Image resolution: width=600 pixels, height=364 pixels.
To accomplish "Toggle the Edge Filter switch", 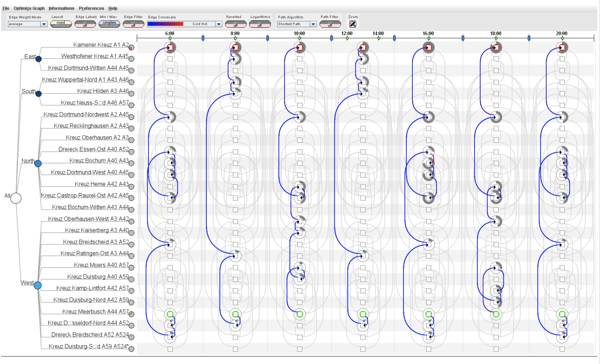I will click(x=133, y=24).
